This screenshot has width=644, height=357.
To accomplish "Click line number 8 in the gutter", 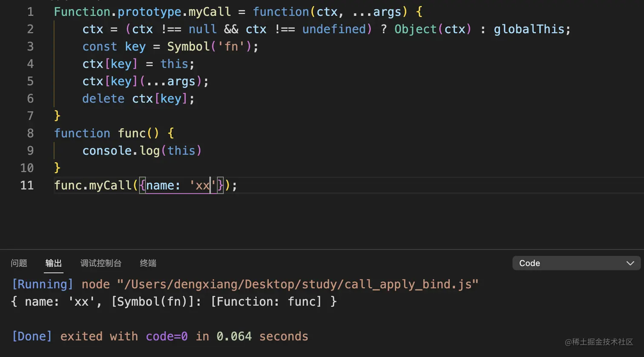I will click(x=30, y=133).
